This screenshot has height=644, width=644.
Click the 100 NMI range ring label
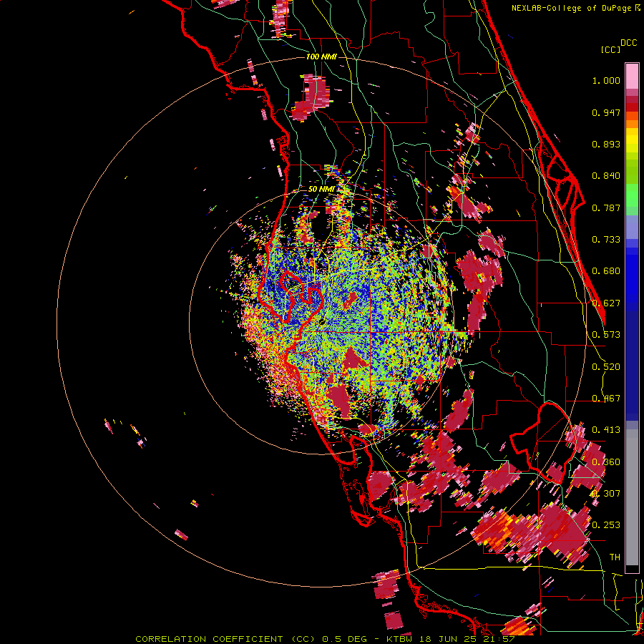[321, 57]
